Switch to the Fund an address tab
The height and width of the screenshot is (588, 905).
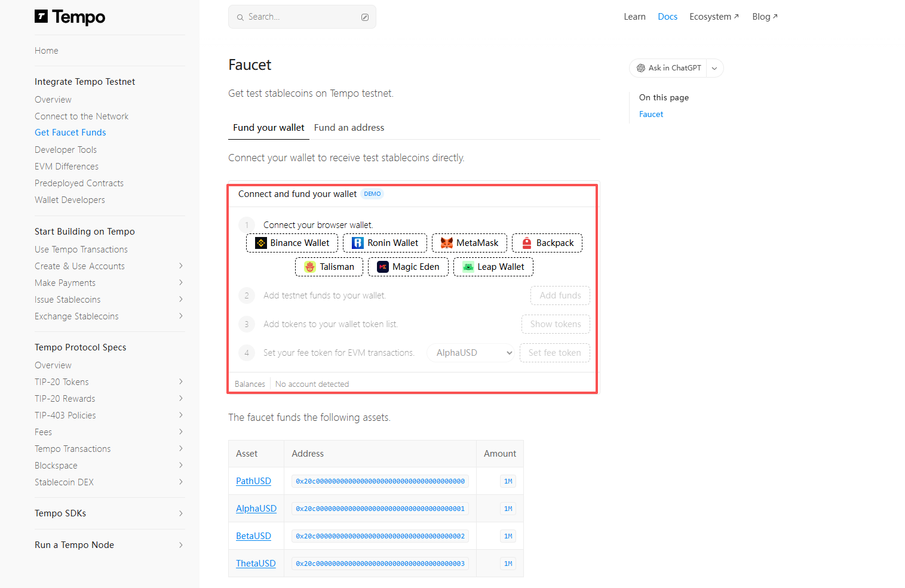[349, 128]
